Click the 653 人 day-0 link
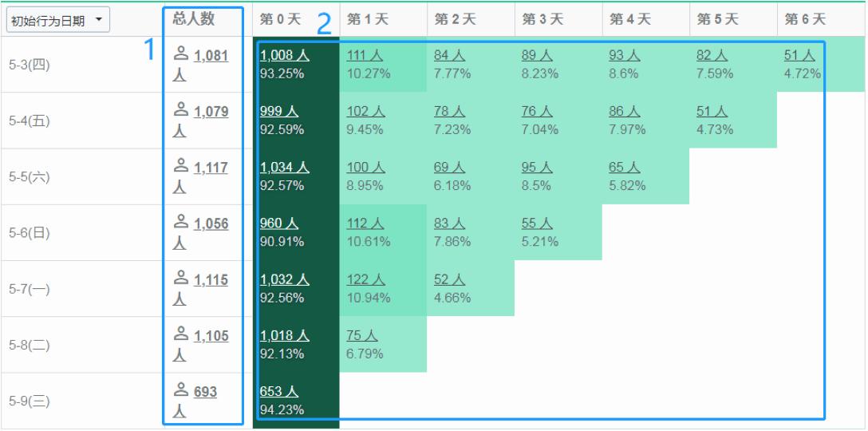868x431 pixels. pos(279,392)
